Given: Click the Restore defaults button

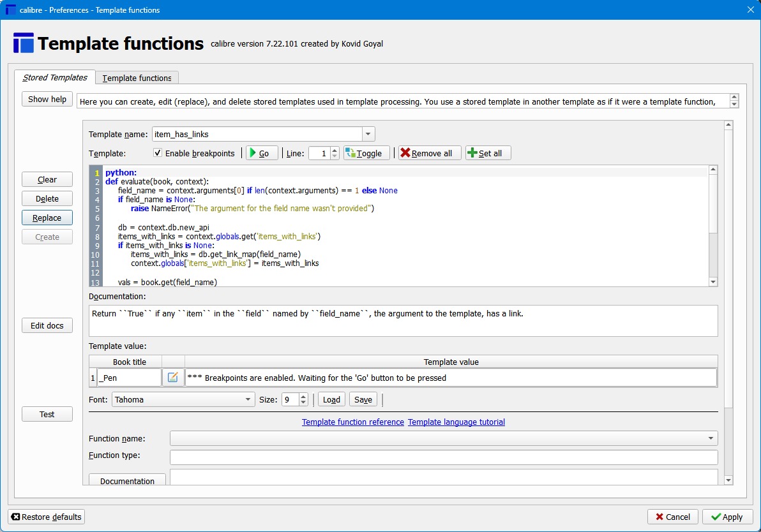Looking at the screenshot, I should pyautogui.click(x=46, y=517).
